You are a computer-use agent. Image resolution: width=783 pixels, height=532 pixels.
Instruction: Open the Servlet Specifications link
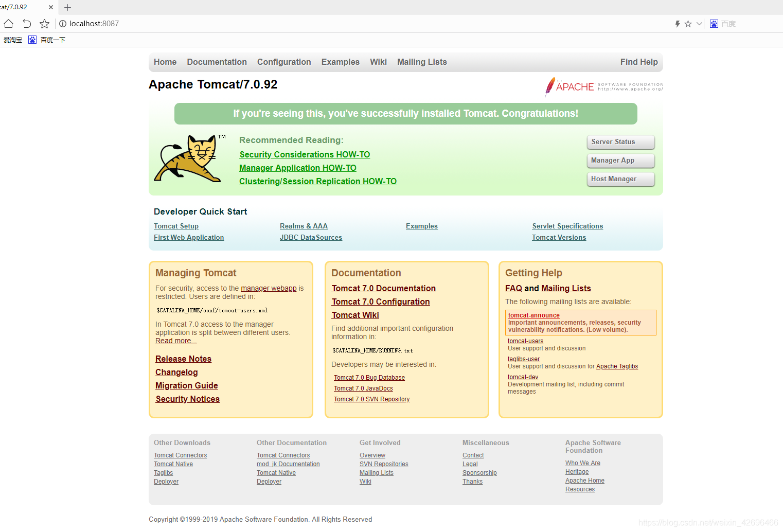[567, 226]
